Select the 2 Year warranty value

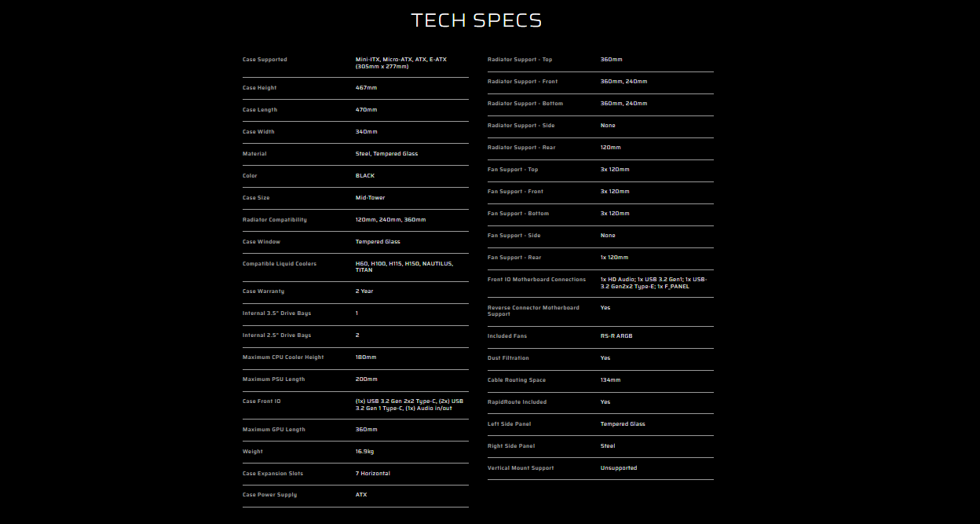364,291
